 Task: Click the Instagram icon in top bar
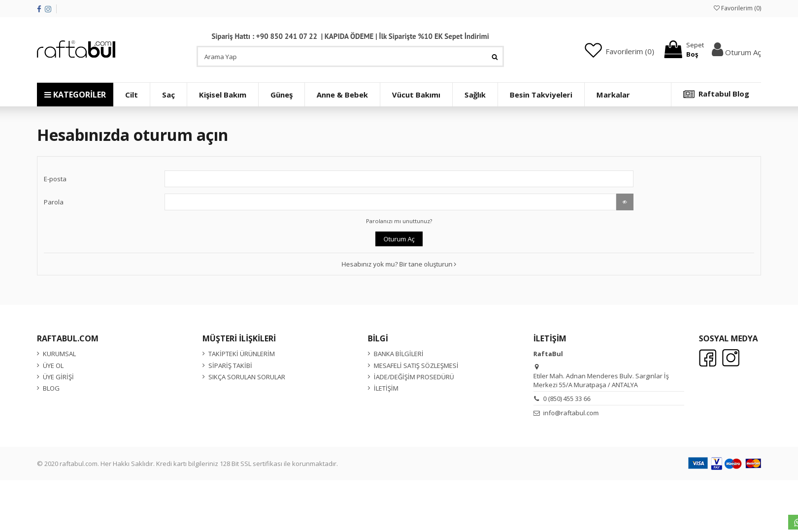48,9
